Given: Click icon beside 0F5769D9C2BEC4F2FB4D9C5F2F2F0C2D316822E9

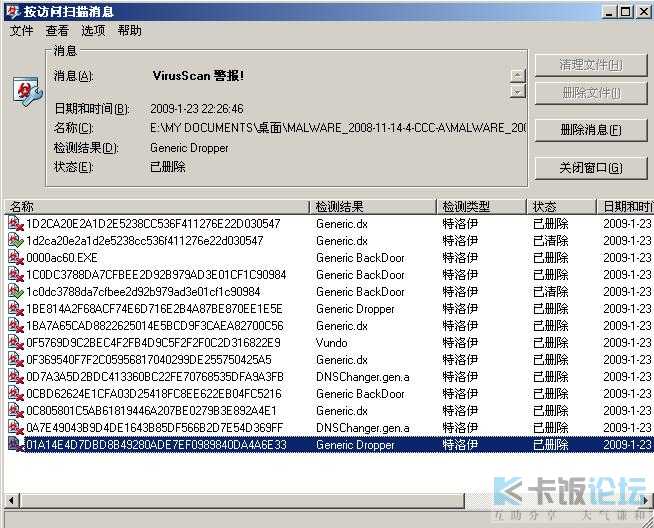Looking at the screenshot, I should click(16, 343).
